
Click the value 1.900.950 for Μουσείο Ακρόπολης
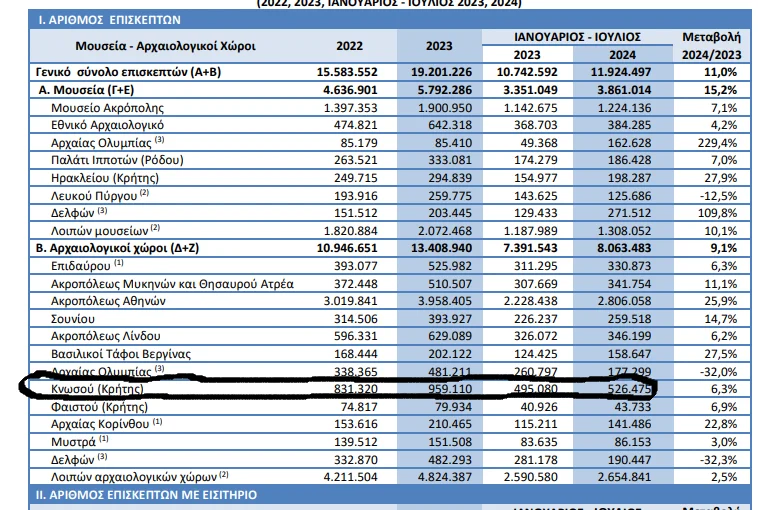tap(445, 108)
